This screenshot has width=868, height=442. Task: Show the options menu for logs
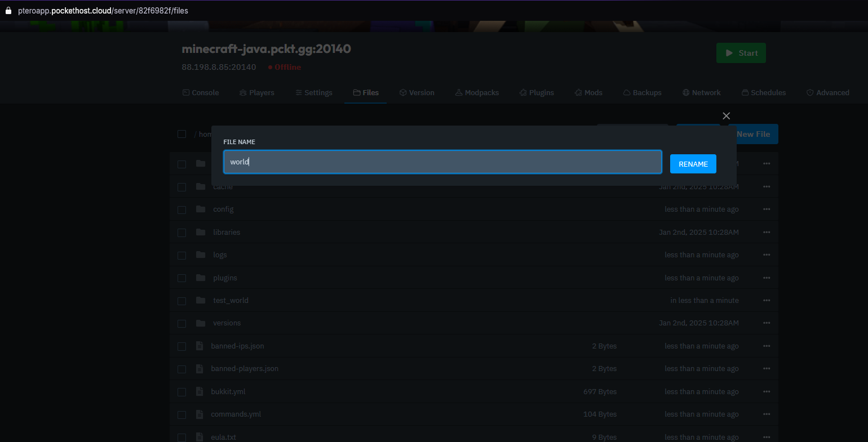coord(767,255)
